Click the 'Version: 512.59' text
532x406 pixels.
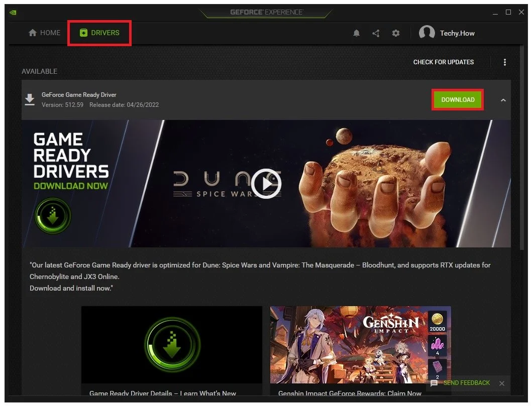62,105
